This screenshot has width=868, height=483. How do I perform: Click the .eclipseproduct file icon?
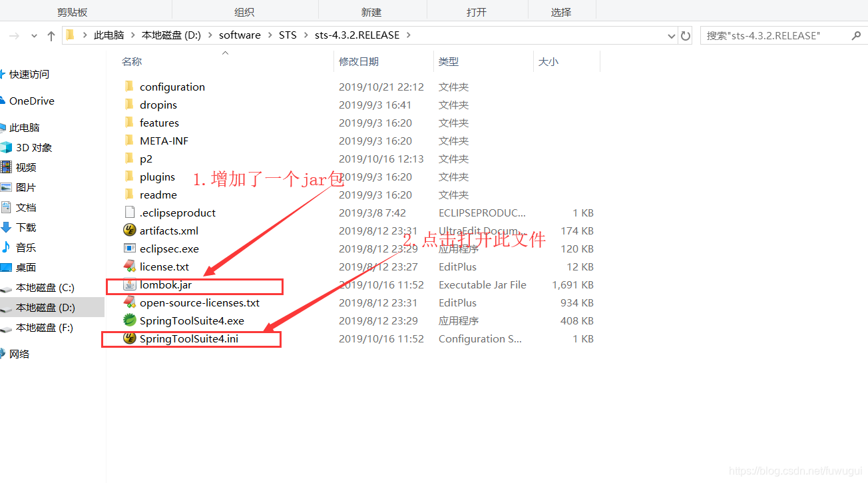pos(129,213)
